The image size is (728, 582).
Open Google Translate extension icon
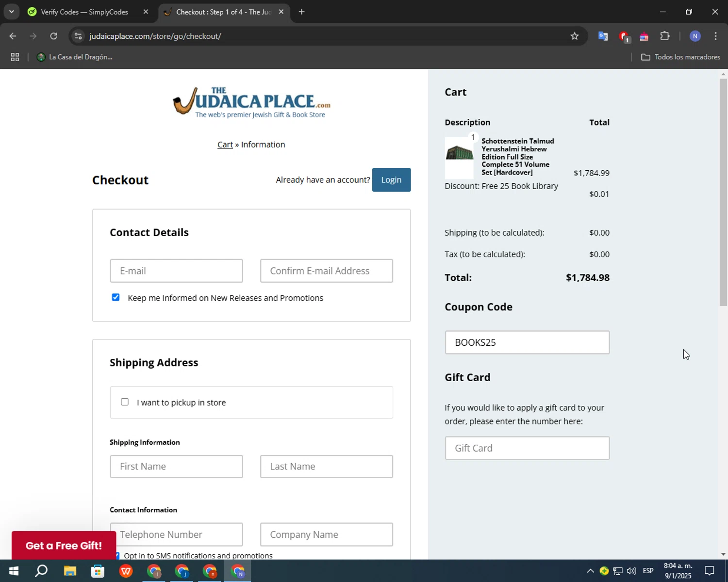603,36
